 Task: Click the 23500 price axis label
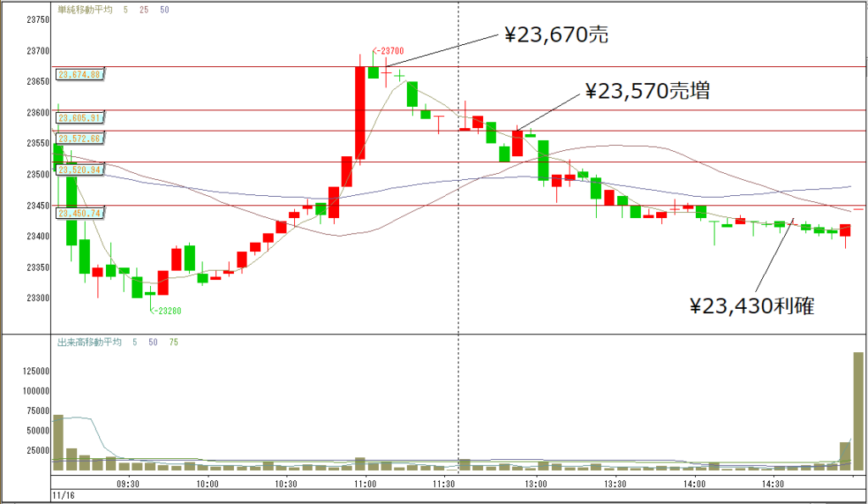click(38, 175)
